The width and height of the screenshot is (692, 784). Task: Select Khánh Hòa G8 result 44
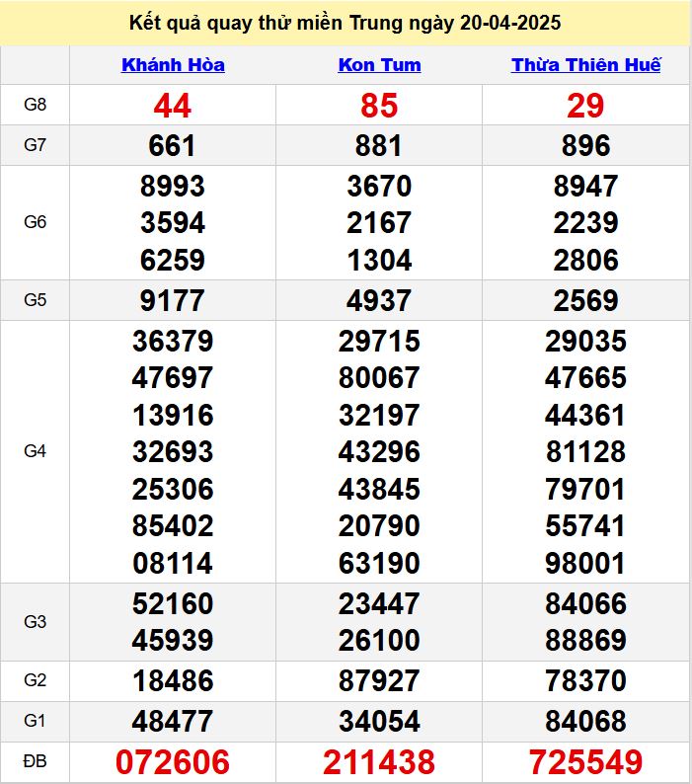[x=173, y=106]
